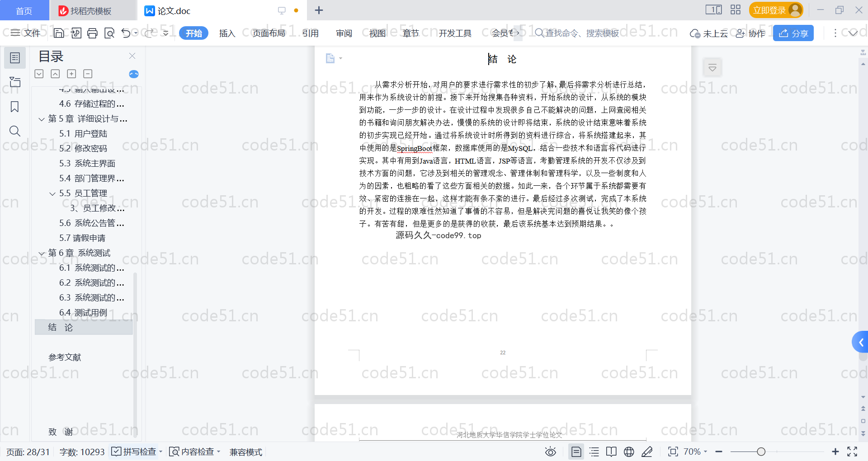Open the blue side panel arrow on the right edge
Image resolution: width=868 pixels, height=461 pixels.
pyautogui.click(x=860, y=342)
